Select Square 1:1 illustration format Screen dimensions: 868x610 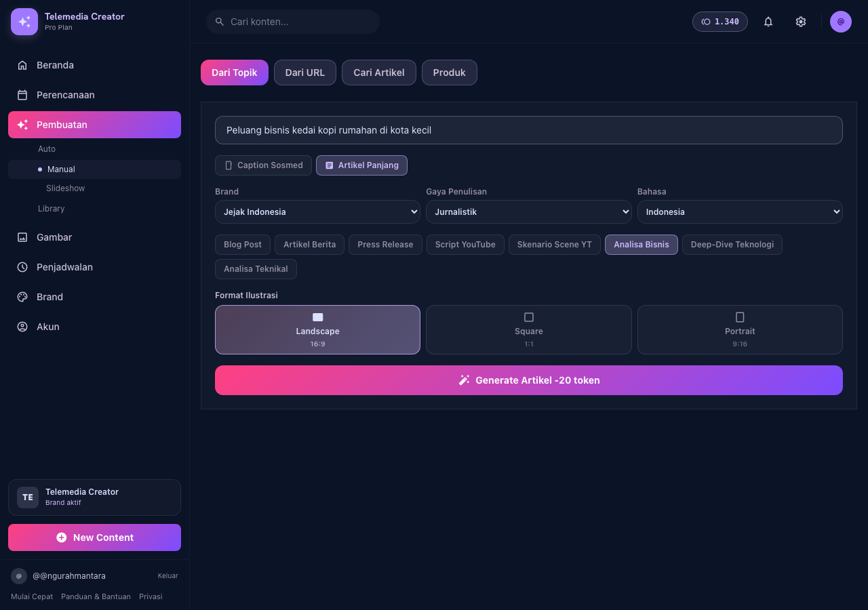[529, 329]
